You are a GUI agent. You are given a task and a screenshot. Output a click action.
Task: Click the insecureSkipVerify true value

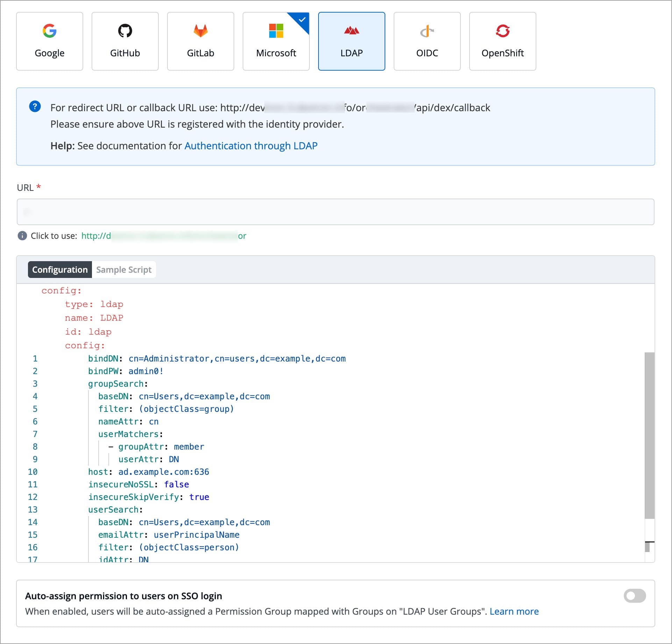199,497
